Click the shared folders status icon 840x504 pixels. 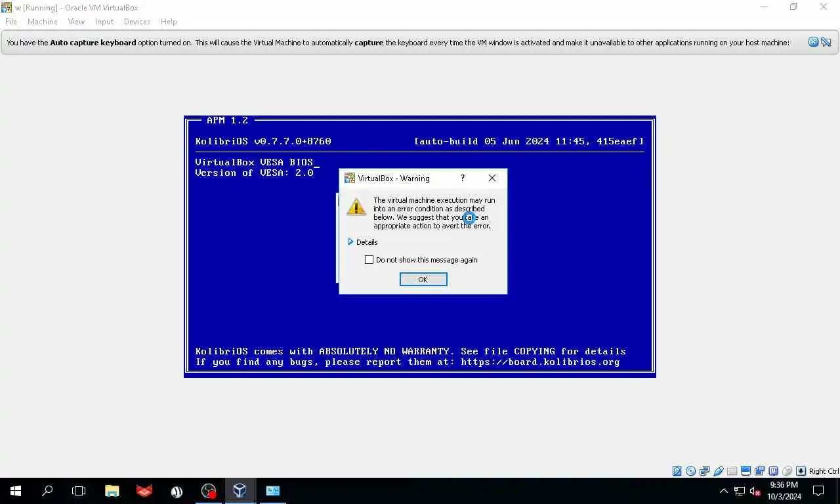pos(732,471)
